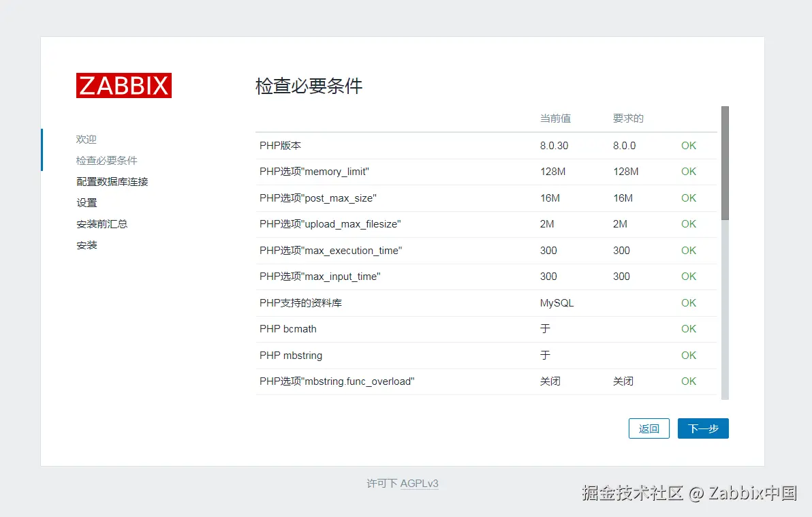Select the 检查必要条件 sidebar step

tap(107, 161)
